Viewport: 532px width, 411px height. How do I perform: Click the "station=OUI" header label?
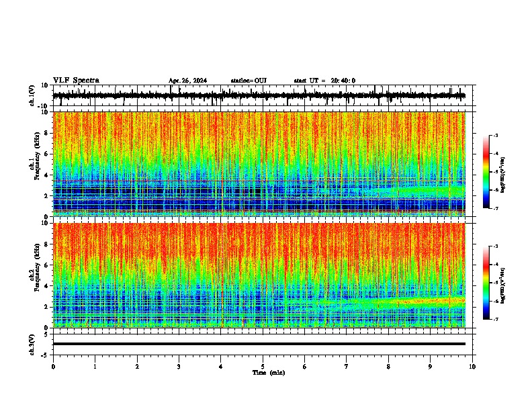click(249, 81)
